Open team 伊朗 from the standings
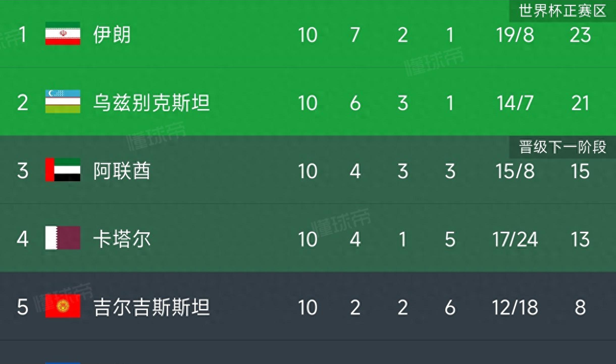The height and width of the screenshot is (364, 616). pos(112,35)
